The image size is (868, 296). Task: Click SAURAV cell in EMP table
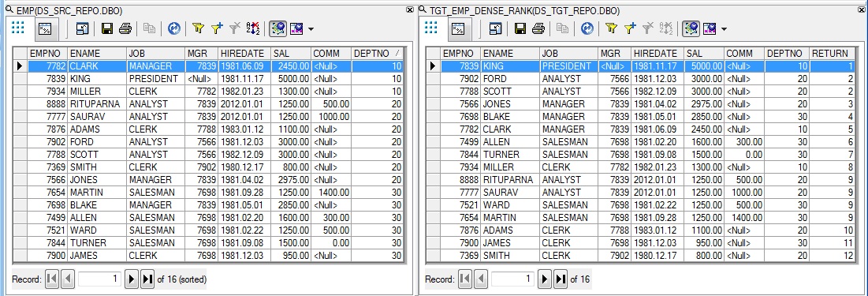[x=97, y=116]
